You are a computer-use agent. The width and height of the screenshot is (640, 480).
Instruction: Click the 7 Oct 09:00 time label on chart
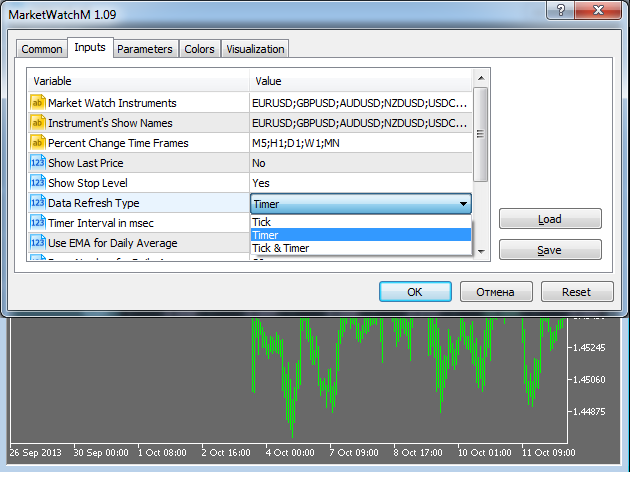click(354, 453)
